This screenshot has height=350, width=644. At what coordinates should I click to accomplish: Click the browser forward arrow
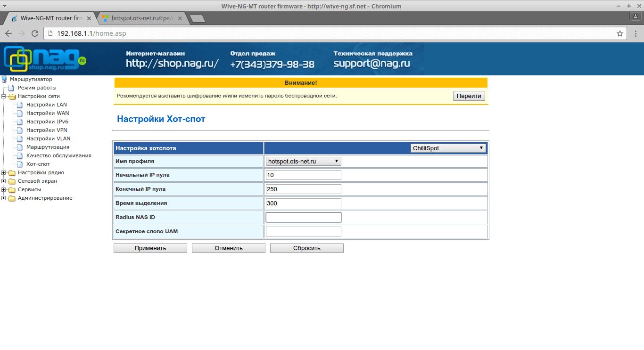pyautogui.click(x=22, y=33)
